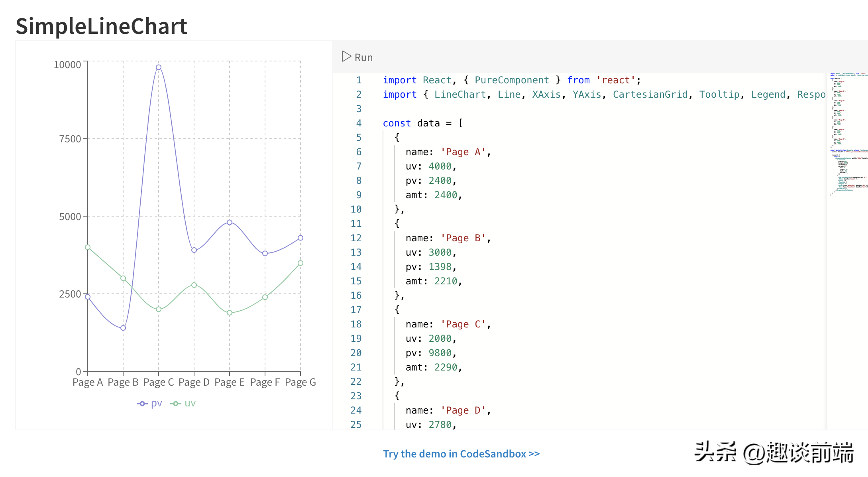The width and height of the screenshot is (868, 477).
Task: Open Try the demo in CodeSandbox link
Action: pos(461,454)
